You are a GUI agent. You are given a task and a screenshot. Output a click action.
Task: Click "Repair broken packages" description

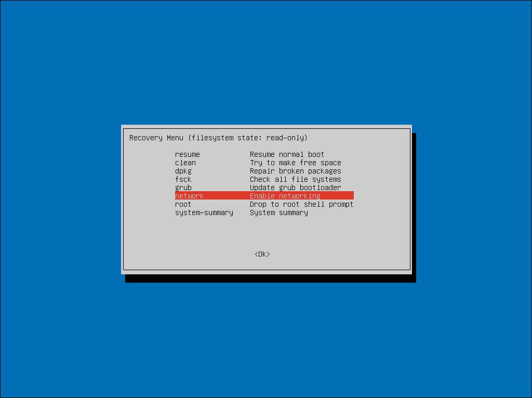(x=295, y=171)
